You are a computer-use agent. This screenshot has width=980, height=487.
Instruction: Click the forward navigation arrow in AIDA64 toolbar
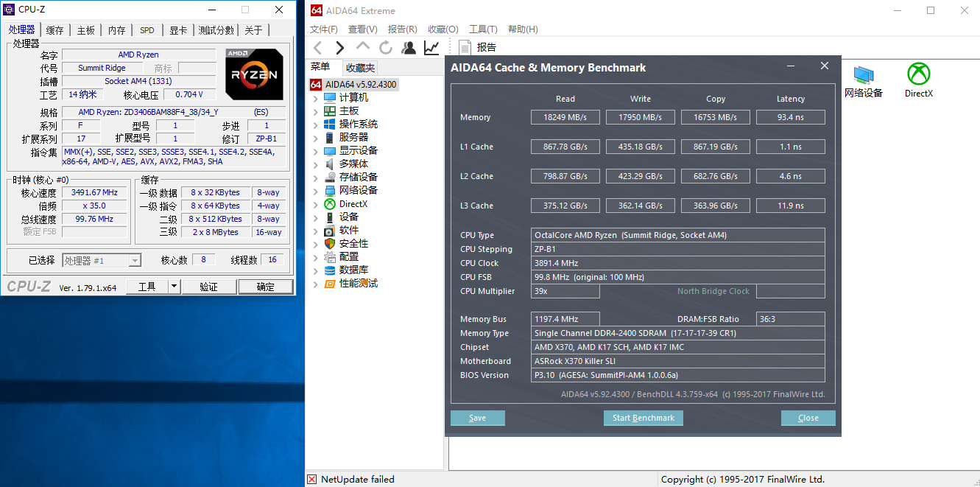(x=339, y=48)
